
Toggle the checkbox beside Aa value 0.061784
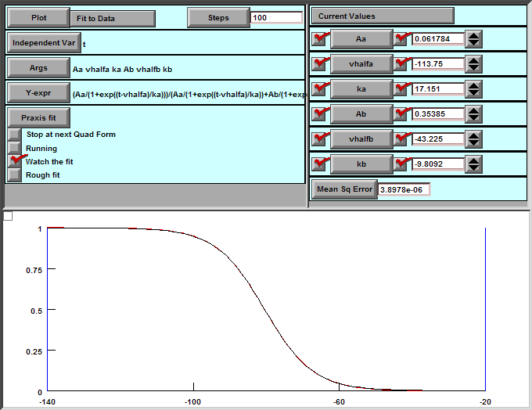pos(401,39)
